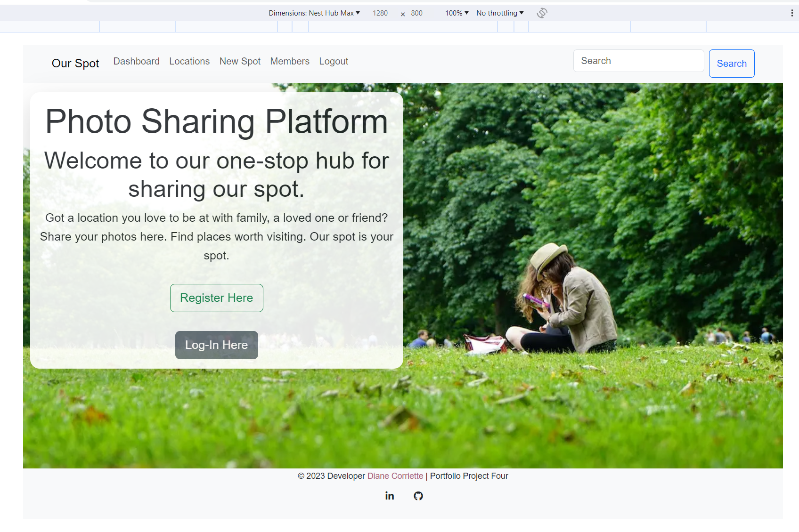Click the Our Spot brand link
This screenshot has width=799, height=532.
pyautogui.click(x=75, y=63)
